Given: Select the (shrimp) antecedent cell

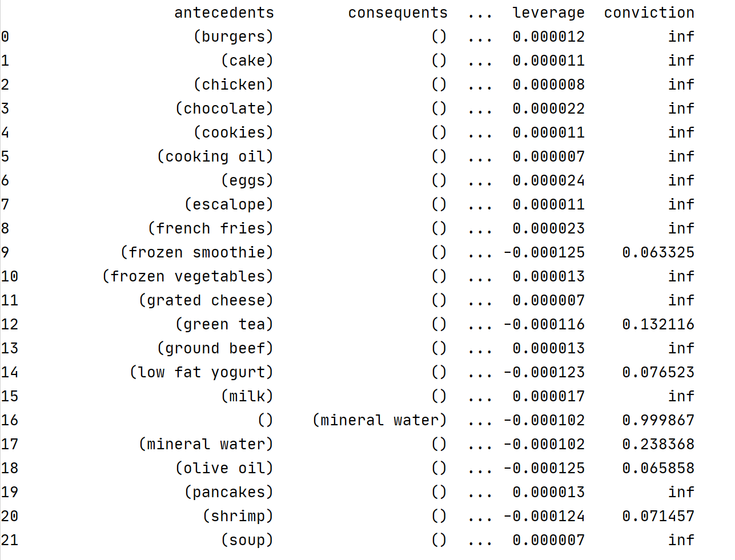Looking at the screenshot, I should pos(238,516).
